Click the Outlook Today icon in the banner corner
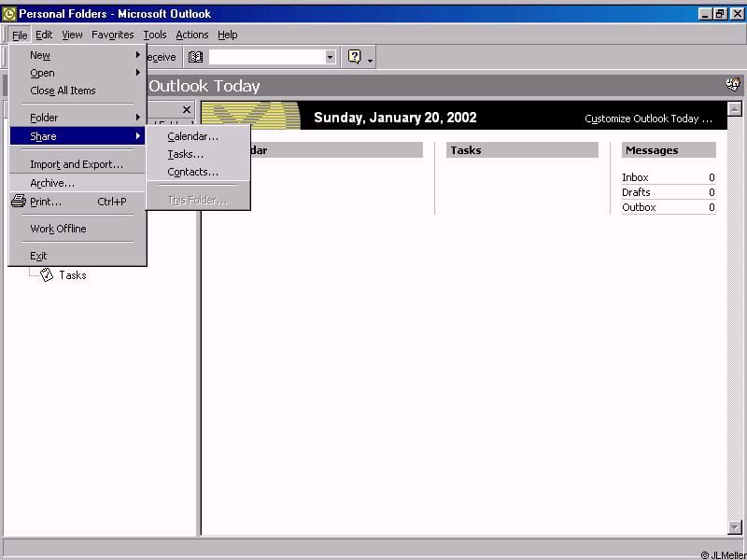The width and height of the screenshot is (747, 560). [733, 85]
